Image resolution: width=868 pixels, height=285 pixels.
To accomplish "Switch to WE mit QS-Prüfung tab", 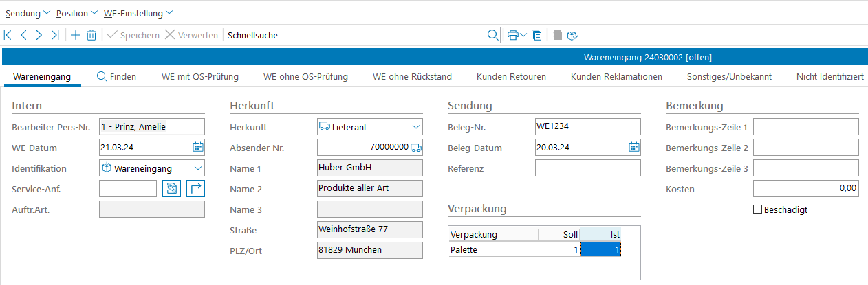I will [x=199, y=76].
